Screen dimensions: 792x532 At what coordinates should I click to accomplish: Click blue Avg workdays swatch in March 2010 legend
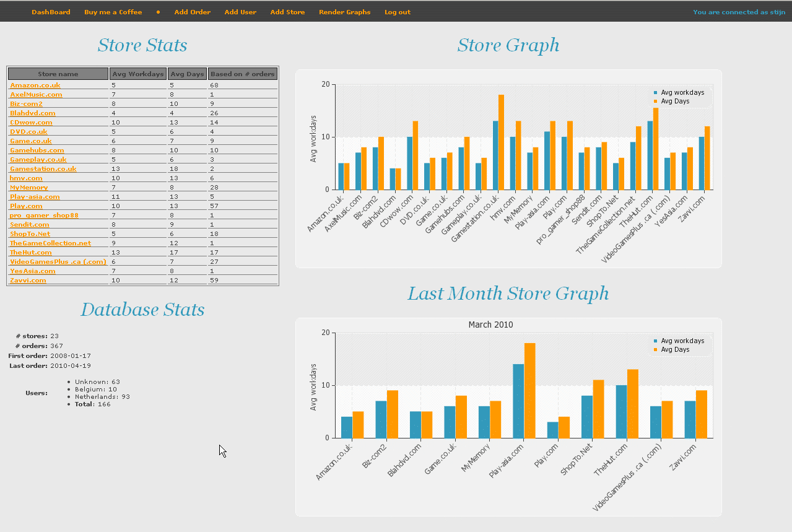coord(655,341)
